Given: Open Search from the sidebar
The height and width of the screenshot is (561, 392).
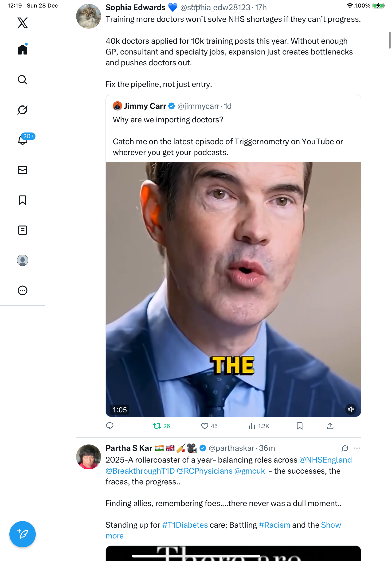Looking at the screenshot, I should point(23,80).
